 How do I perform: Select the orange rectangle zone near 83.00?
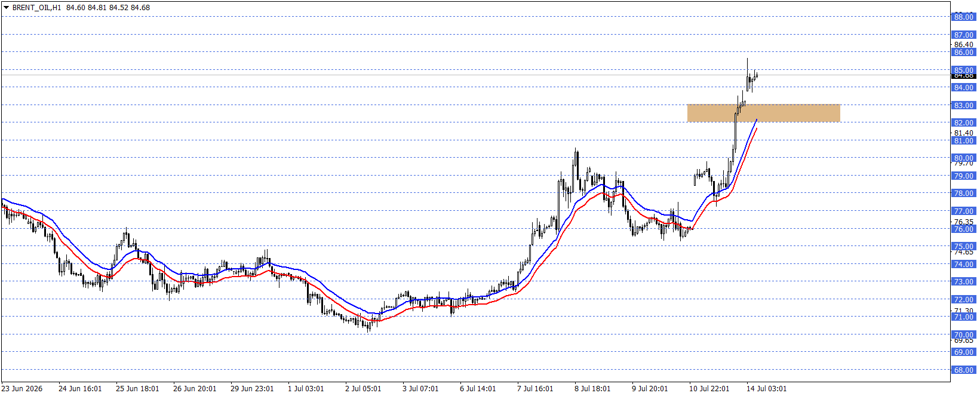764,113
